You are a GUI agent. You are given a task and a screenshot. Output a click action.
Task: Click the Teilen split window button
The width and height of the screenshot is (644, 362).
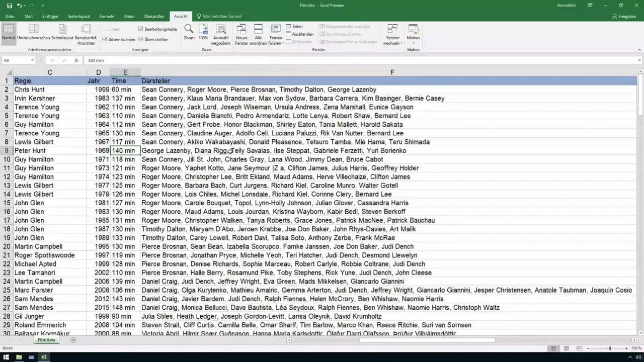point(294,26)
